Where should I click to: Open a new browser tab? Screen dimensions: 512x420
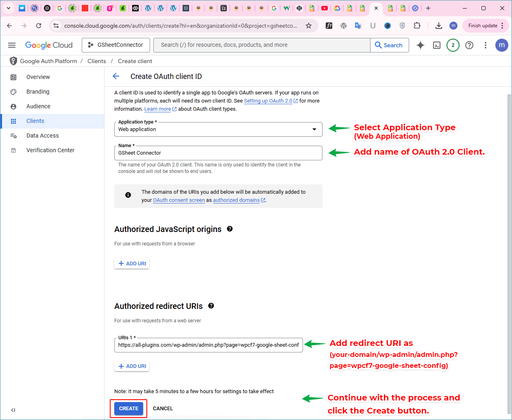click(x=428, y=8)
